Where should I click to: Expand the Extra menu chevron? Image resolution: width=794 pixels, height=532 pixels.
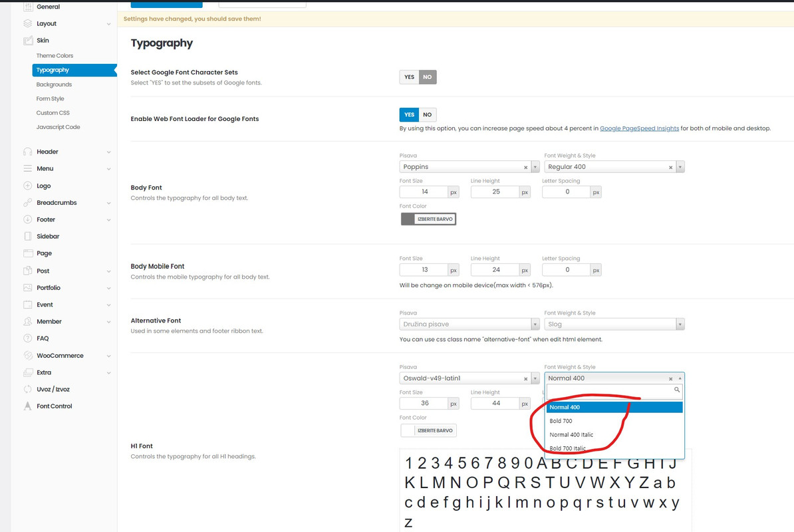109,373
